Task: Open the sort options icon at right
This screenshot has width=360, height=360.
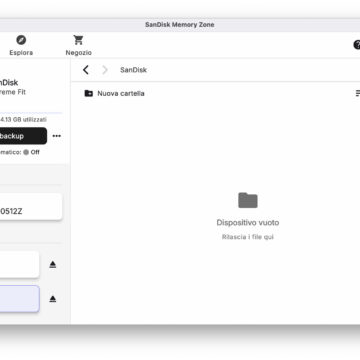Action: point(358,93)
